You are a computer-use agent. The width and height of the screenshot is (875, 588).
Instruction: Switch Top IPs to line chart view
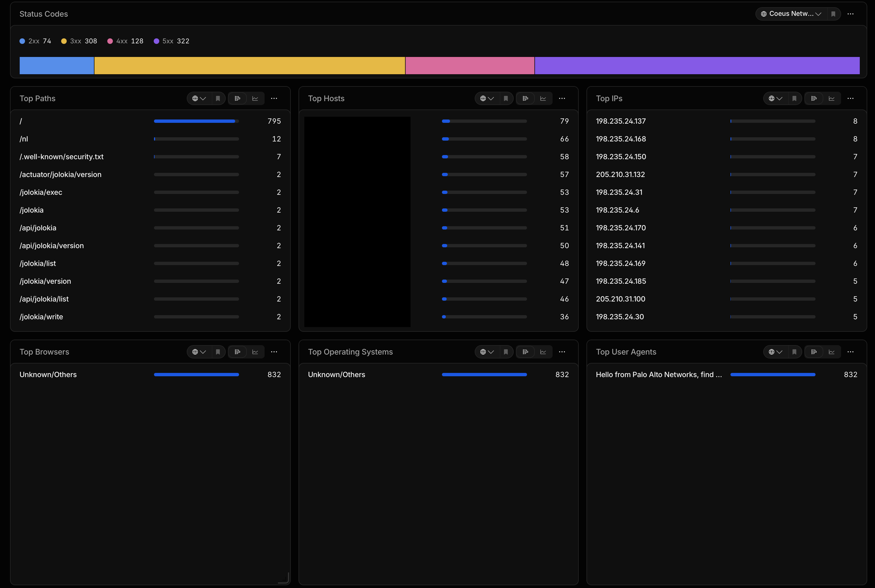point(831,99)
